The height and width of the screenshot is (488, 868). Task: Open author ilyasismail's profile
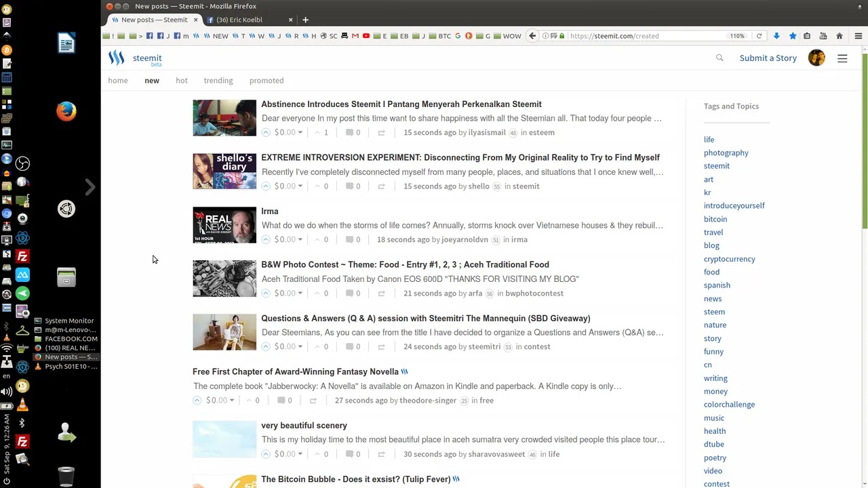(487, 132)
